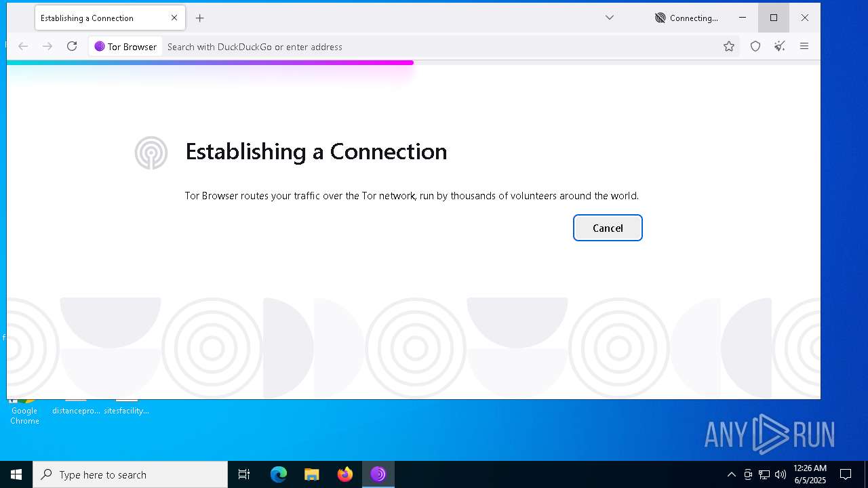The width and height of the screenshot is (868, 488).
Task: Expand the list all tabs chevron
Action: coord(610,18)
